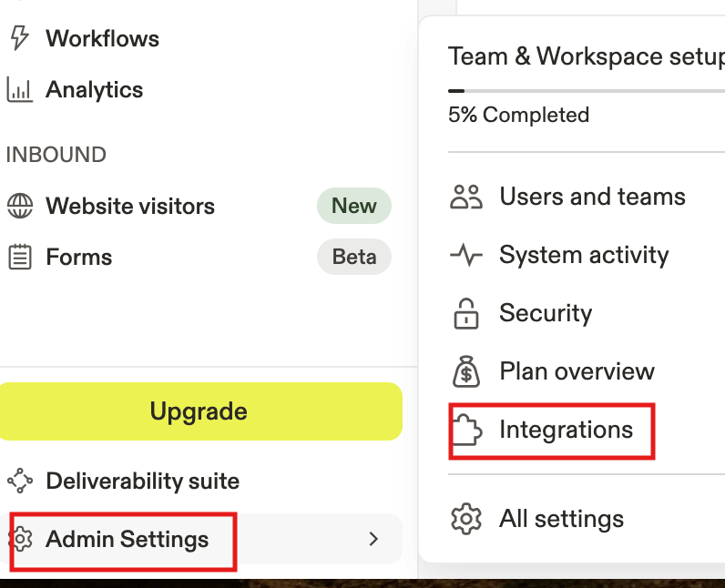Click the System activity pulse icon
The width and height of the screenshot is (725, 588).
pos(466,255)
